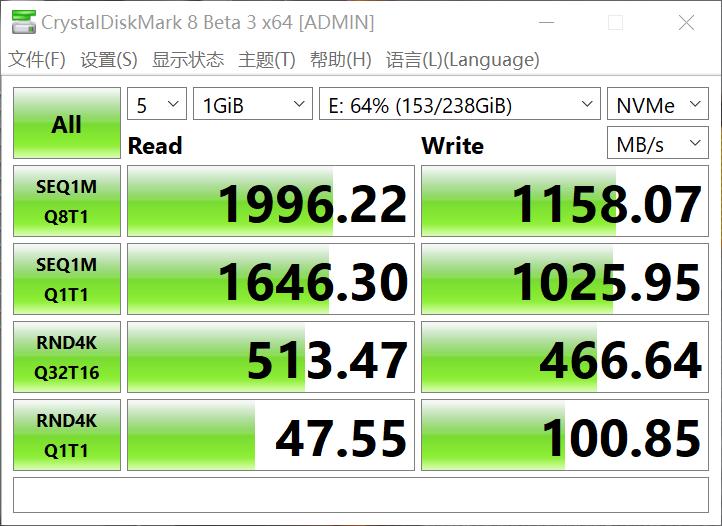This screenshot has width=722, height=526.
Task: Minimize the CrystalDiskMark window
Action: [x=547, y=22]
